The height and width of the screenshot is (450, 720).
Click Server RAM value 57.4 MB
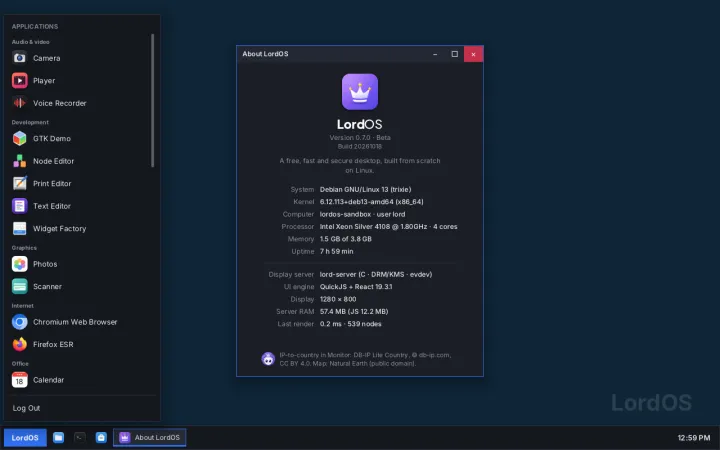tap(354, 311)
